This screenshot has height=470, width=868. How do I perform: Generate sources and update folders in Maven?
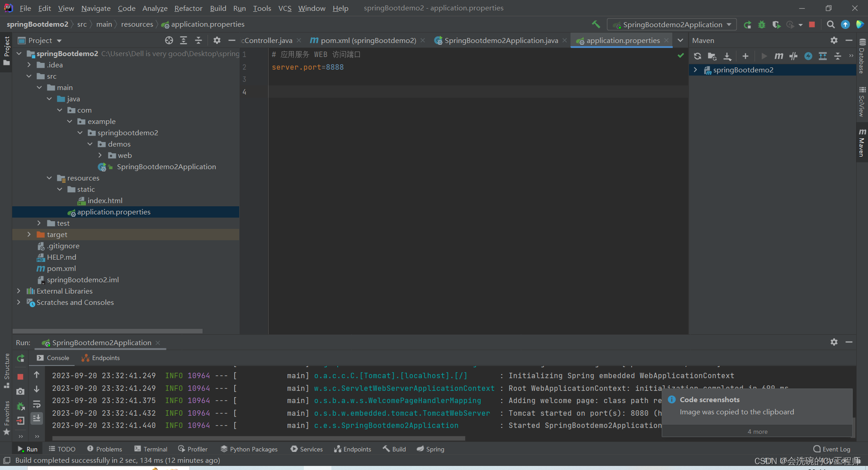point(712,56)
